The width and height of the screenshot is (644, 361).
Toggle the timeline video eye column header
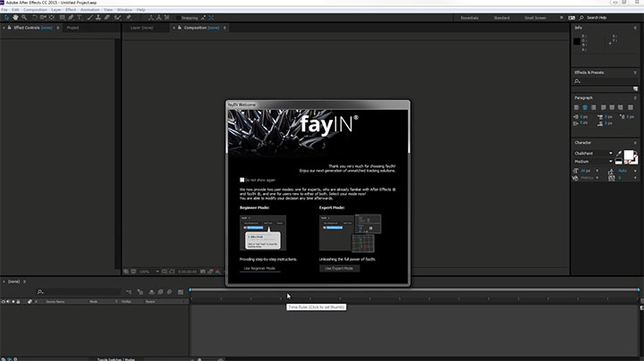pos(4,301)
